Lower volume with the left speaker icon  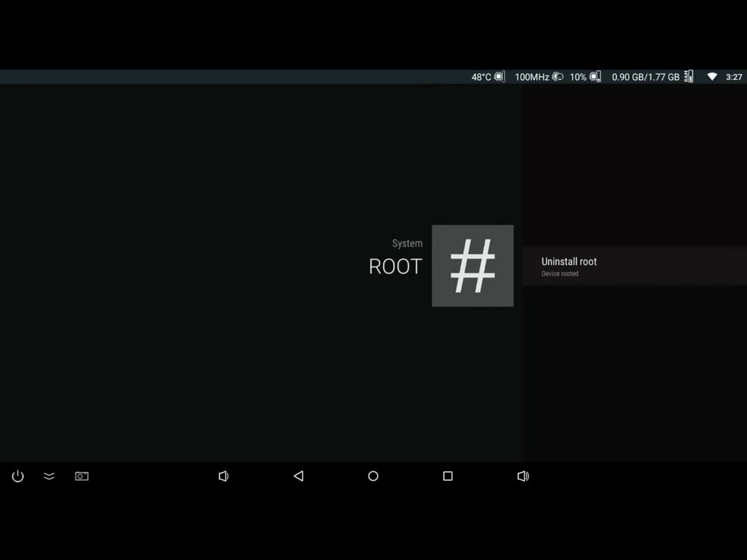point(223,476)
